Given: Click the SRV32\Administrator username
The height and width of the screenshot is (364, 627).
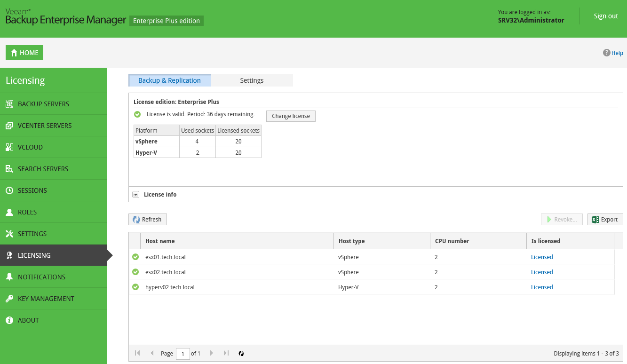Looking at the screenshot, I should pyautogui.click(x=531, y=20).
